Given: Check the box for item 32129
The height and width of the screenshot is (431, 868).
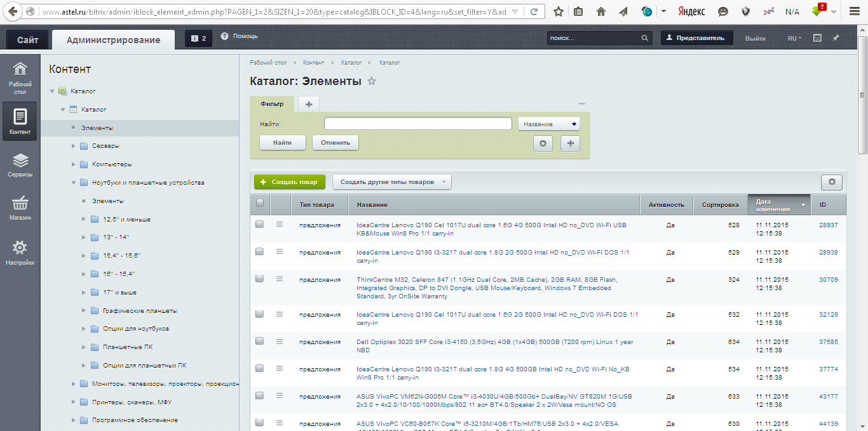Looking at the screenshot, I should [x=259, y=314].
